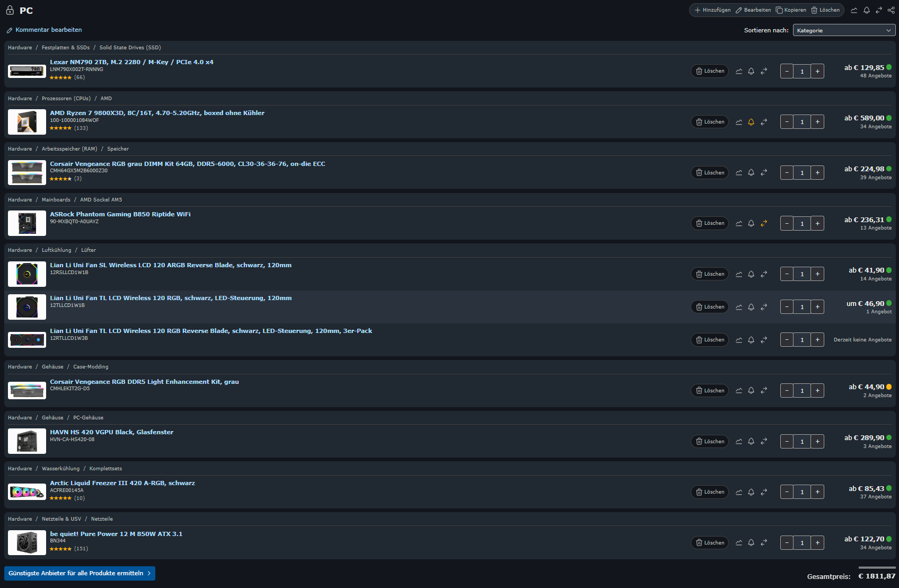This screenshot has height=588, width=899.
Task: Click Kopieren in the top toolbar
Action: point(791,10)
